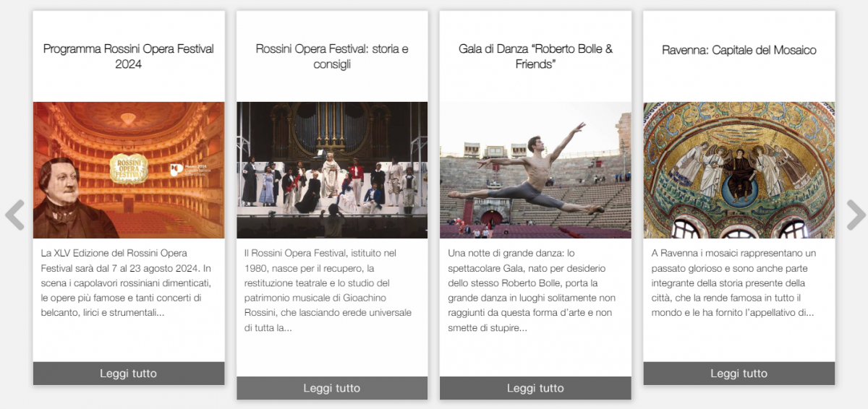
Task: Select the "istituito nel 1980" description paragraph
Action: [330, 290]
